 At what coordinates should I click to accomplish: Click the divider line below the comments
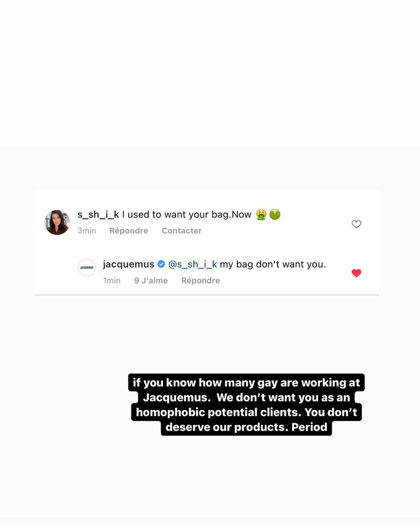coord(206,295)
